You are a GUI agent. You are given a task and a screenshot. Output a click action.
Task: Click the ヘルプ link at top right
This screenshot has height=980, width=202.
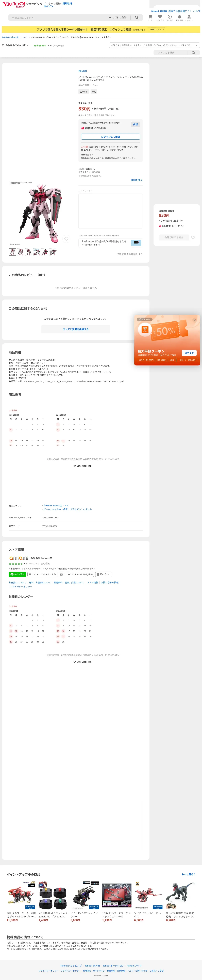click(x=196, y=11)
